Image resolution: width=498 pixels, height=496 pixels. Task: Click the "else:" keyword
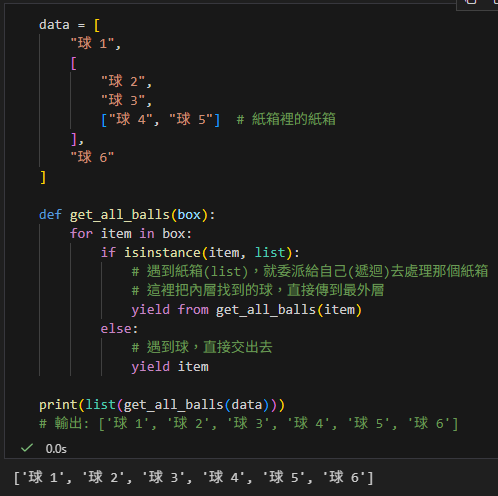(x=119, y=329)
